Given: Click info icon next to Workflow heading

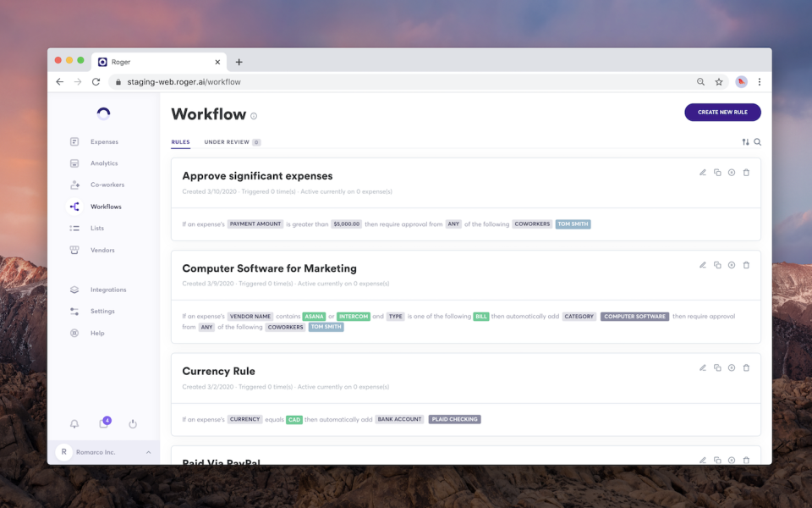Looking at the screenshot, I should point(254,116).
